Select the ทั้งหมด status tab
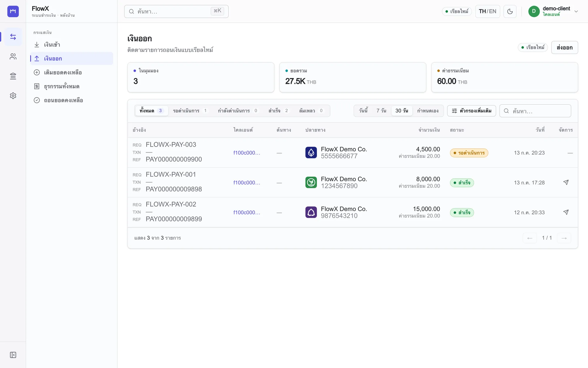588x368 pixels. [151, 111]
